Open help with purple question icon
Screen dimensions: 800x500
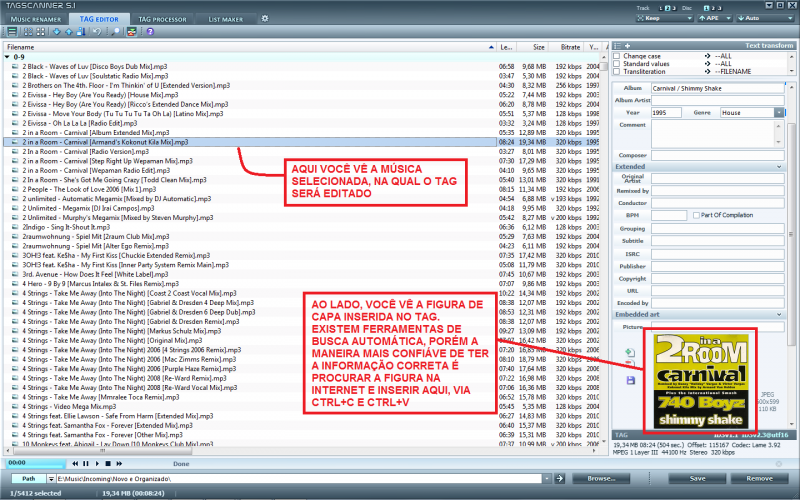click(150, 32)
